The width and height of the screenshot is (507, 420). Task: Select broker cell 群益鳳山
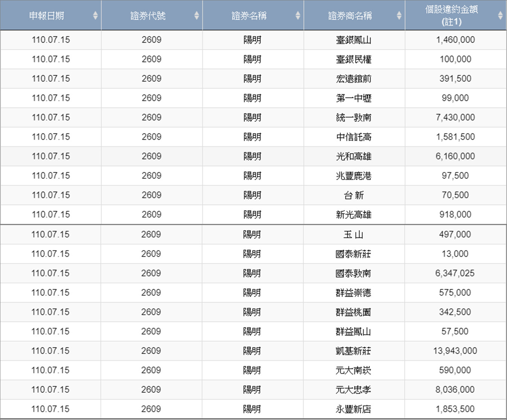click(353, 332)
